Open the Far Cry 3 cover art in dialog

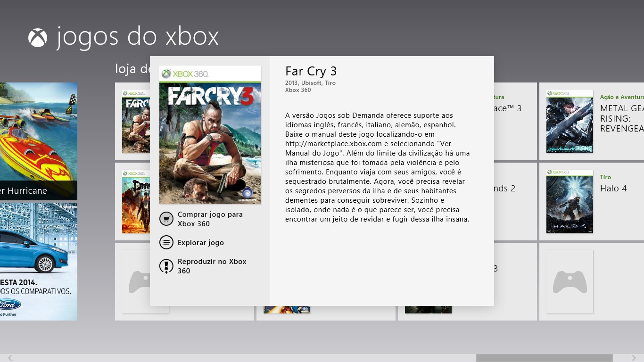tap(210, 135)
